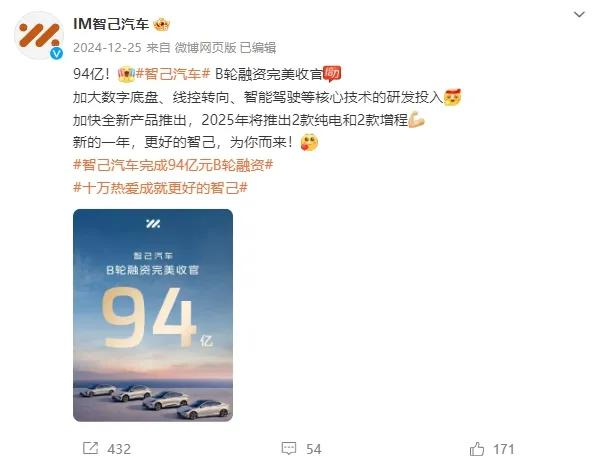Open the IM智己汽车 username link

coord(111,25)
